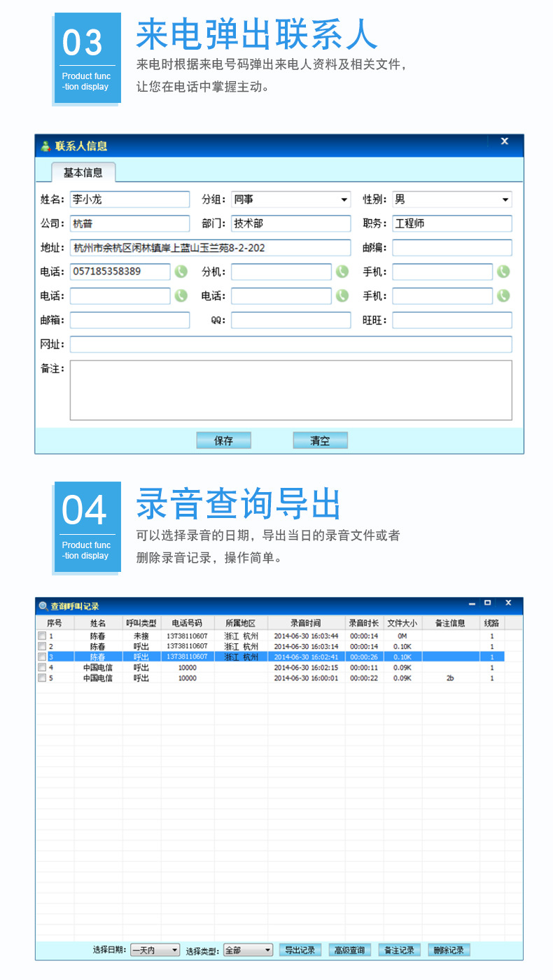Click the 2014-06-30 16:02:15 recording time

pos(306,668)
